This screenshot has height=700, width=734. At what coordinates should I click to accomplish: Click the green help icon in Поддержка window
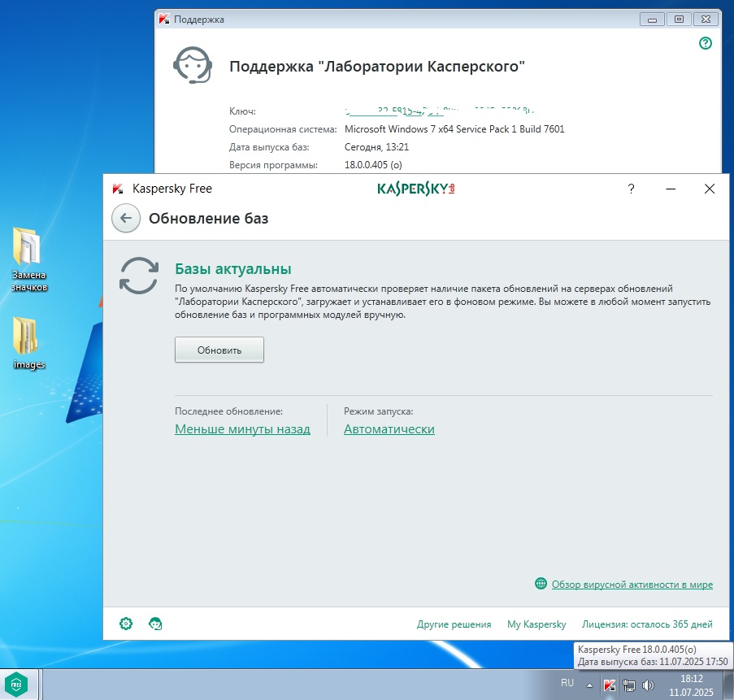(x=706, y=44)
